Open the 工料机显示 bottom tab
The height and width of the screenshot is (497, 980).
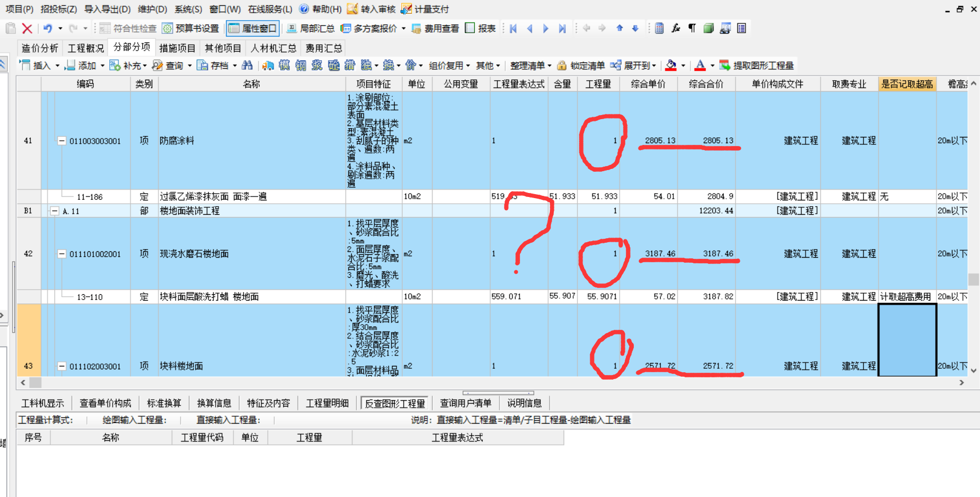coord(42,403)
